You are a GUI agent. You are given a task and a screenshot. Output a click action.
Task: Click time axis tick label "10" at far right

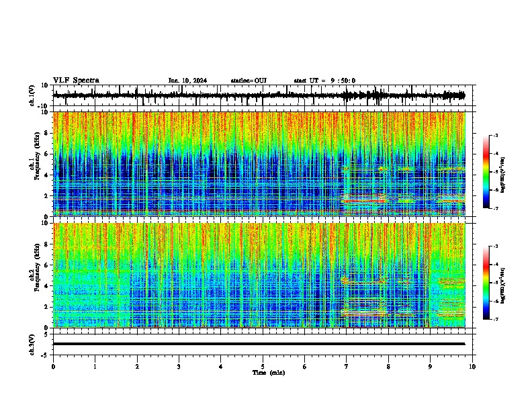[x=472, y=367]
